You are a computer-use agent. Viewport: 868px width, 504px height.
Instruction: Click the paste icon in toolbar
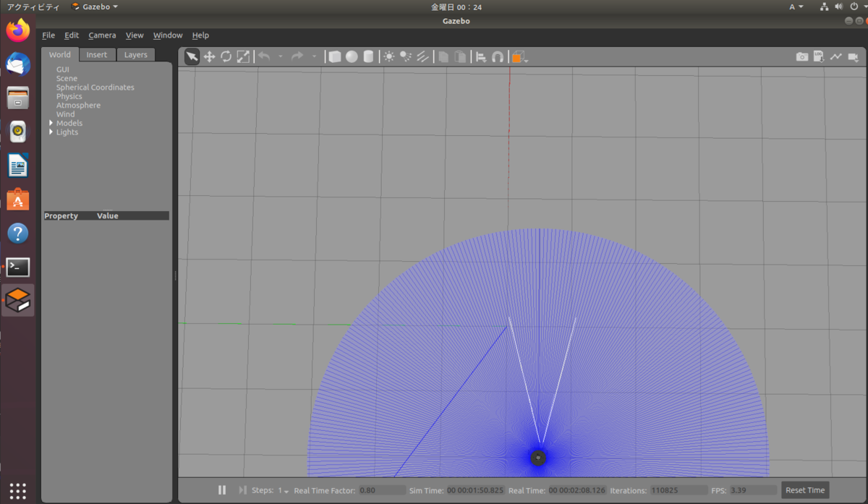(460, 56)
